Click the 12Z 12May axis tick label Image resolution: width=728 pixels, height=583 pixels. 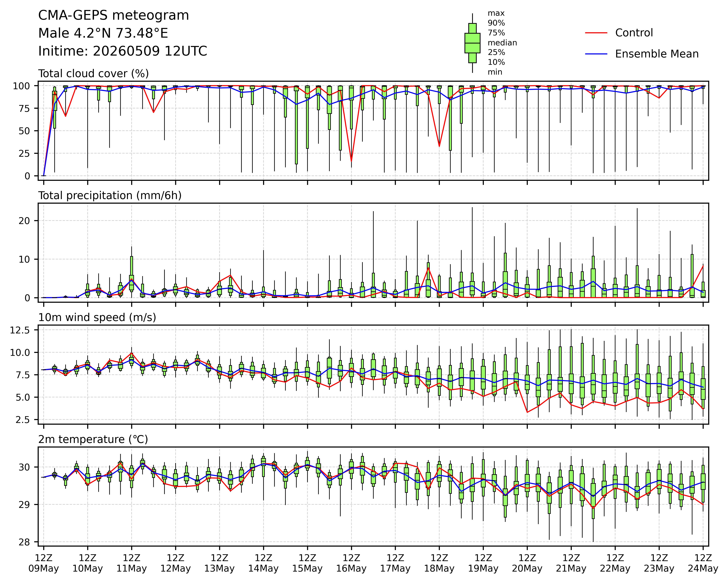(x=176, y=563)
